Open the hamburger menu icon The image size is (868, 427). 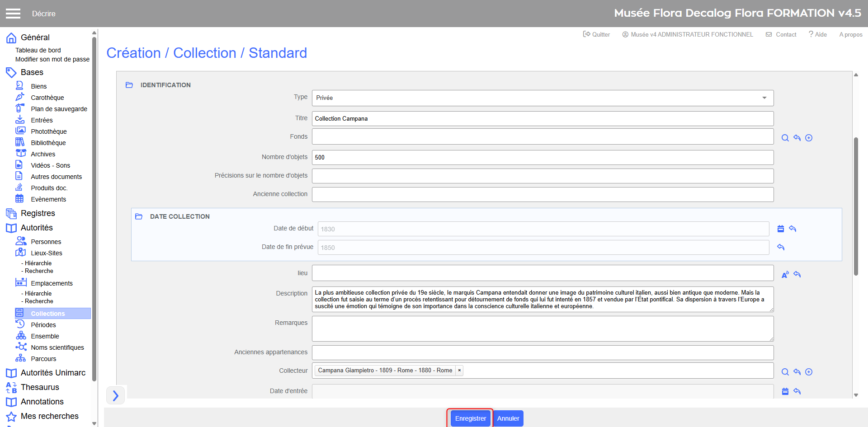pyautogui.click(x=13, y=14)
